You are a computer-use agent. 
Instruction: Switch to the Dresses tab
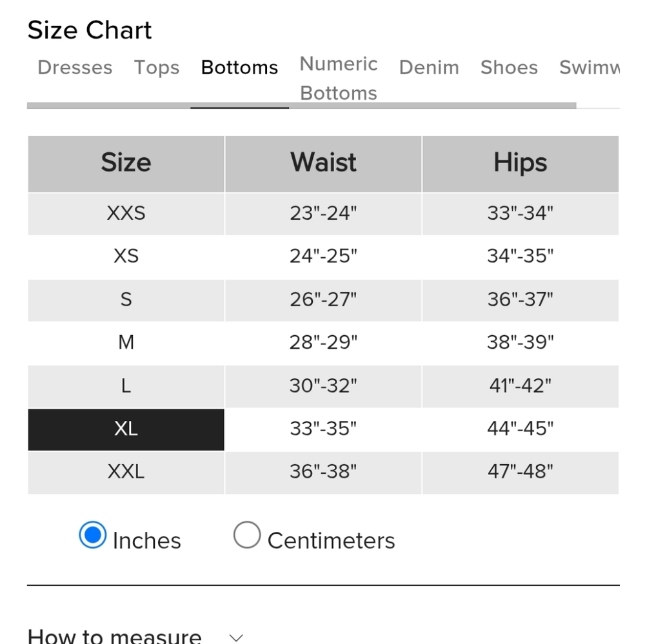(x=75, y=67)
